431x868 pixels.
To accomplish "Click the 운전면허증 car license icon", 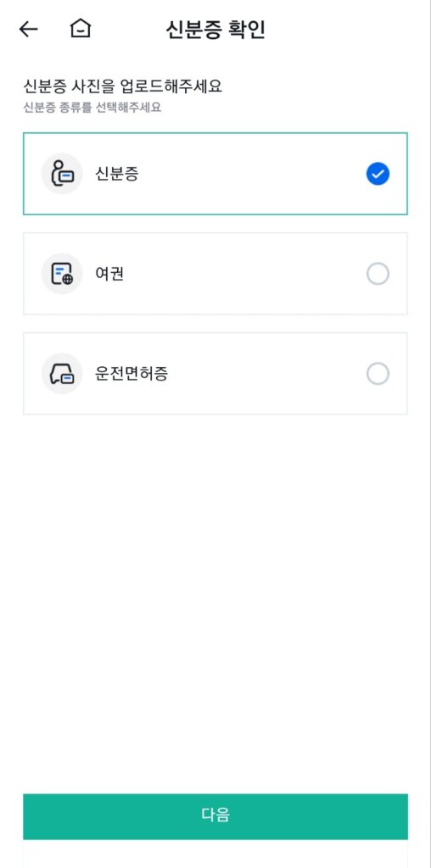I will (62, 374).
